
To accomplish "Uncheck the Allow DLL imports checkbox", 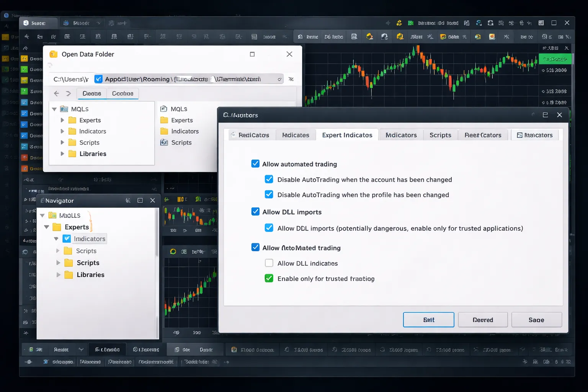I will click(255, 212).
